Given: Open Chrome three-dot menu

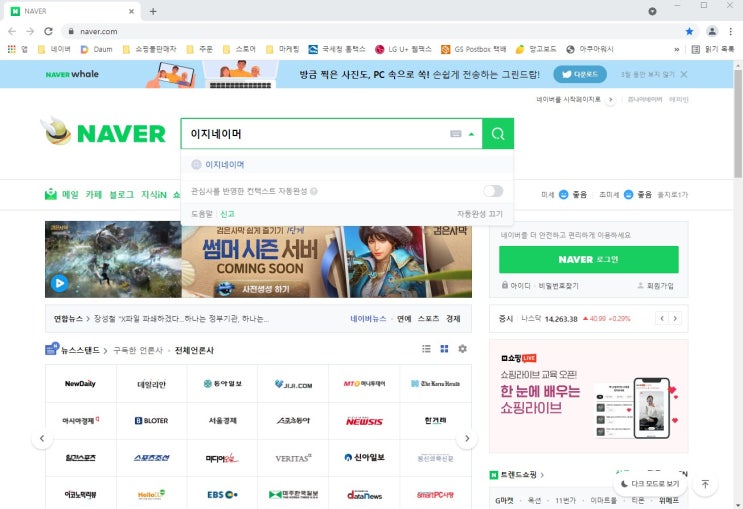Looking at the screenshot, I should (731, 31).
